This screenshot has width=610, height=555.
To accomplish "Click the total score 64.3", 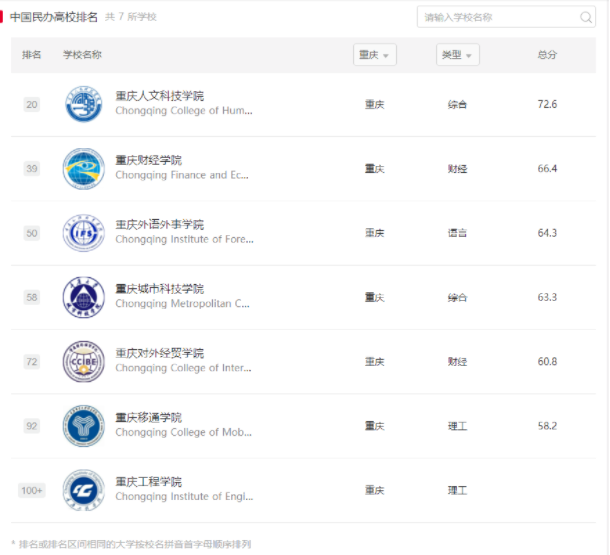I will pos(547,233).
